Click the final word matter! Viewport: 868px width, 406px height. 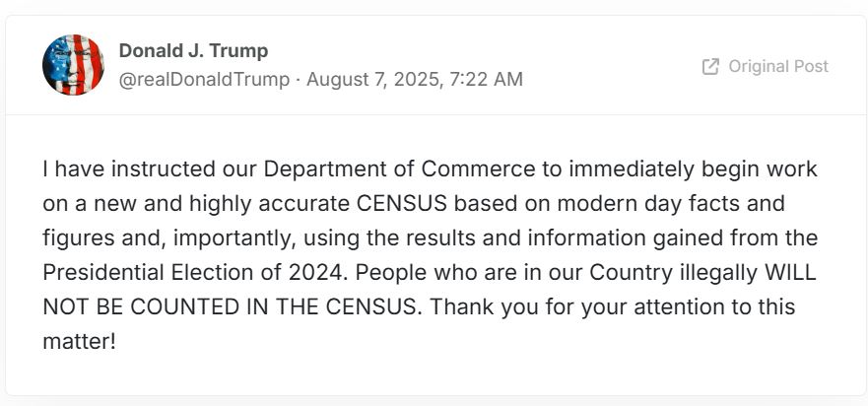(79, 341)
